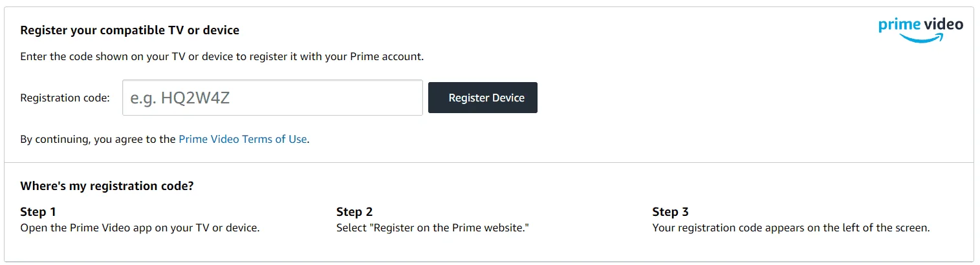Click the word "video" in the logo
The image size is (980, 265).
943,25
